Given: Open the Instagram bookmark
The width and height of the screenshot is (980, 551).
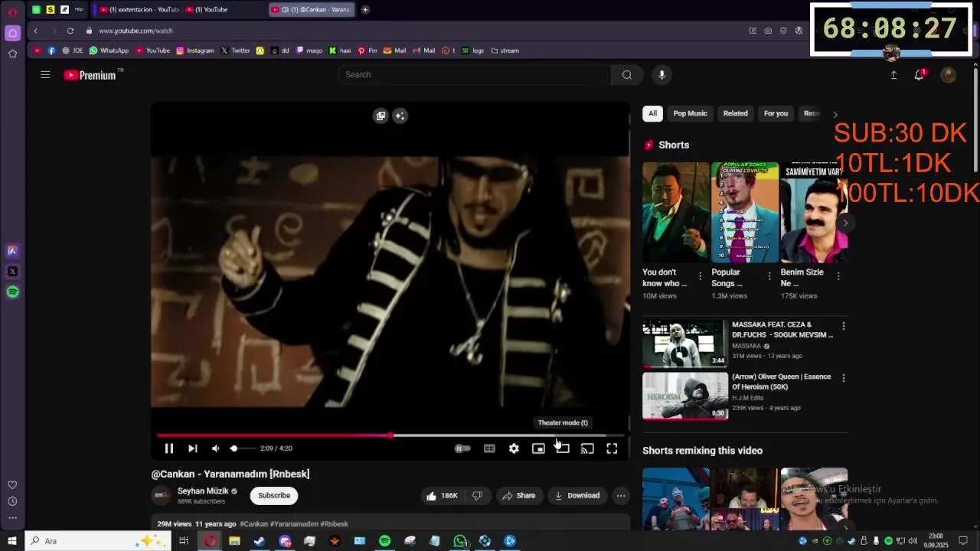Looking at the screenshot, I should [195, 51].
